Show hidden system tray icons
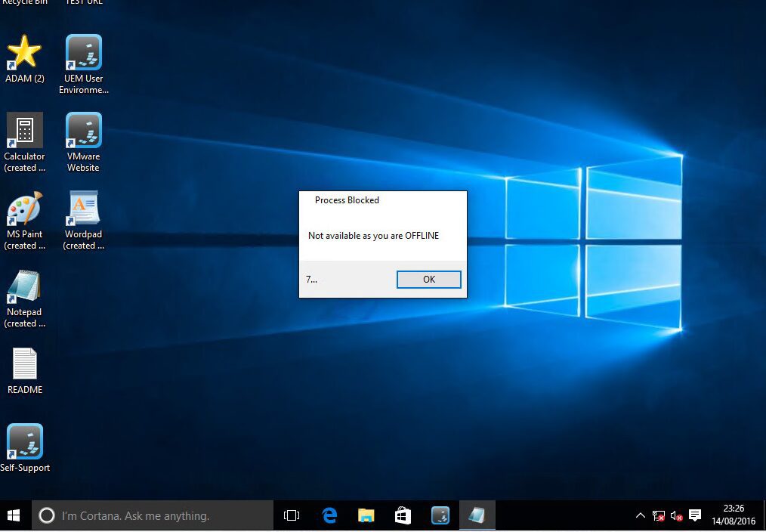This screenshot has width=766, height=532. [640, 515]
